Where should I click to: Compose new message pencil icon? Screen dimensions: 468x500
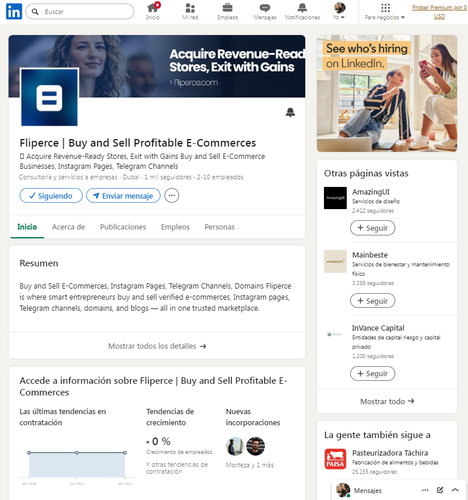440,490
